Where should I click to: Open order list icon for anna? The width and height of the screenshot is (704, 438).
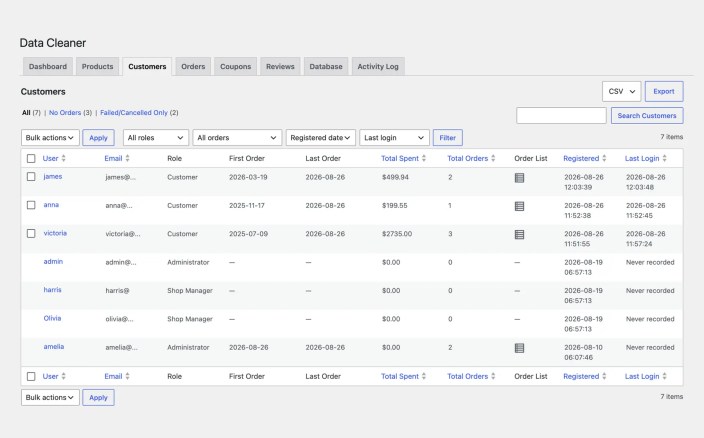(519, 206)
